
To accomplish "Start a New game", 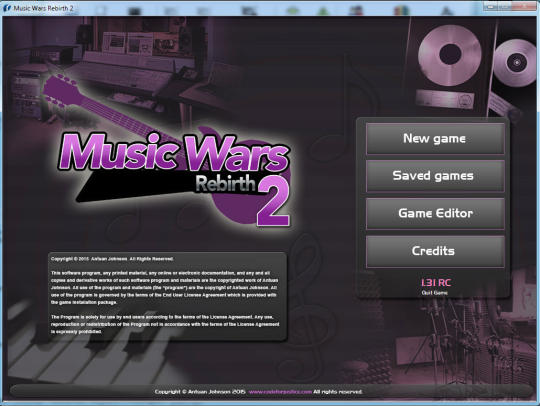I will coord(435,139).
